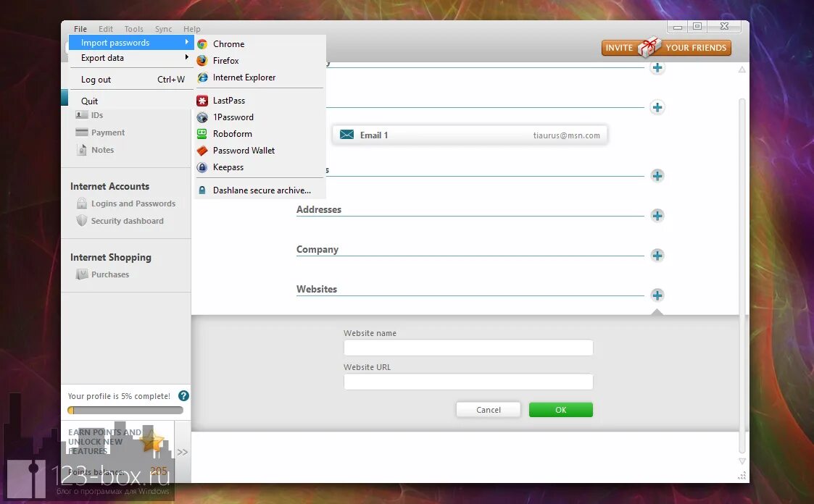The height and width of the screenshot is (504, 814).
Task: Click the Payment credit card icon
Action: pos(81,133)
